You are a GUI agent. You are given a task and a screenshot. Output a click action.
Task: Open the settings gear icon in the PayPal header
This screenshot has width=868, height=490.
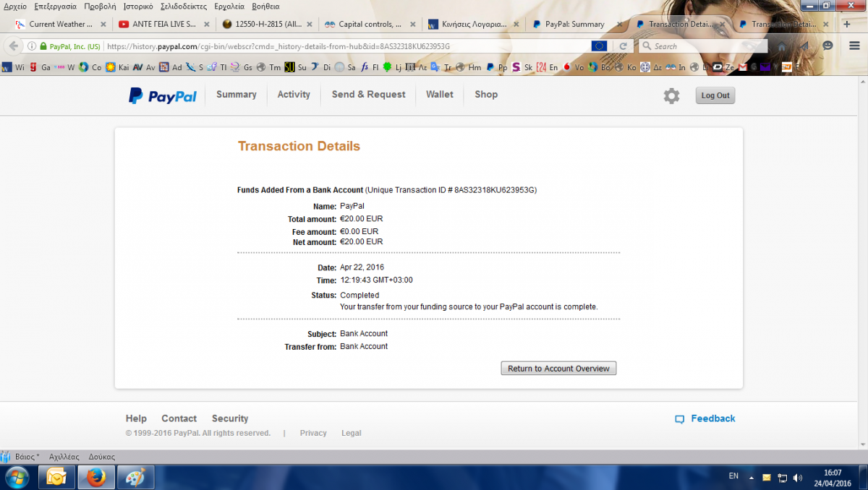click(x=671, y=95)
